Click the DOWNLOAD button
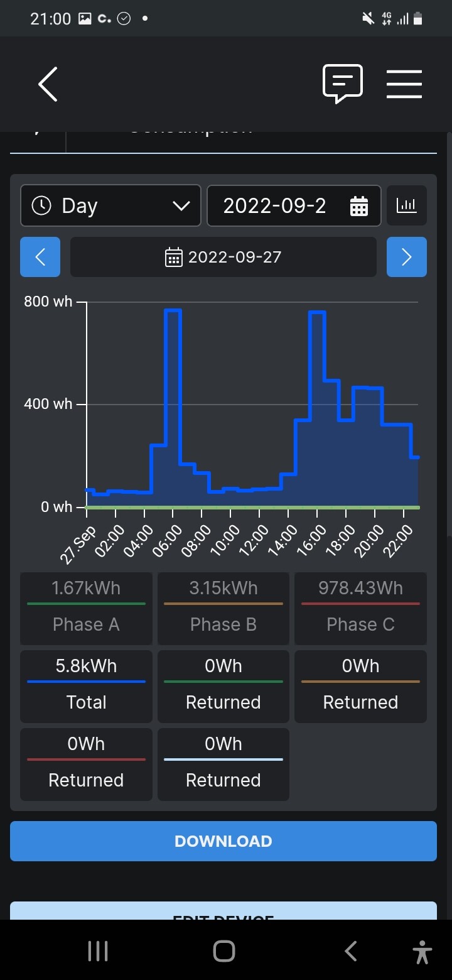This screenshot has width=452, height=980. click(223, 841)
